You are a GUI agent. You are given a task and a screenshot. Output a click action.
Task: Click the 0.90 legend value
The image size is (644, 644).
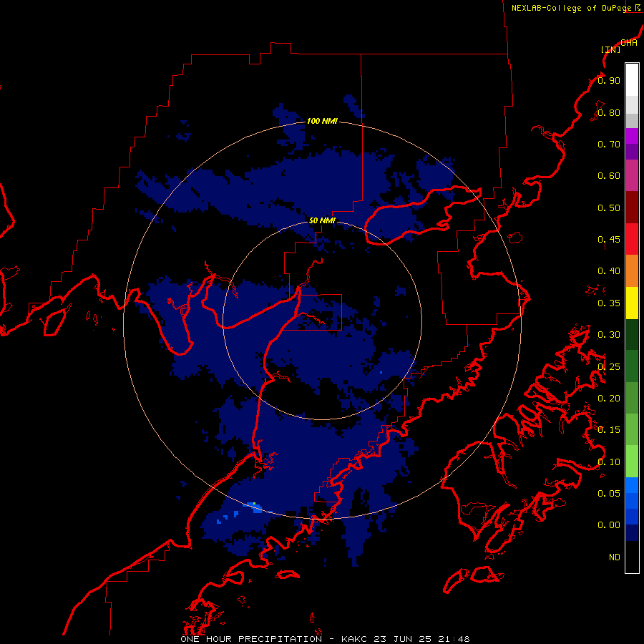609,80
